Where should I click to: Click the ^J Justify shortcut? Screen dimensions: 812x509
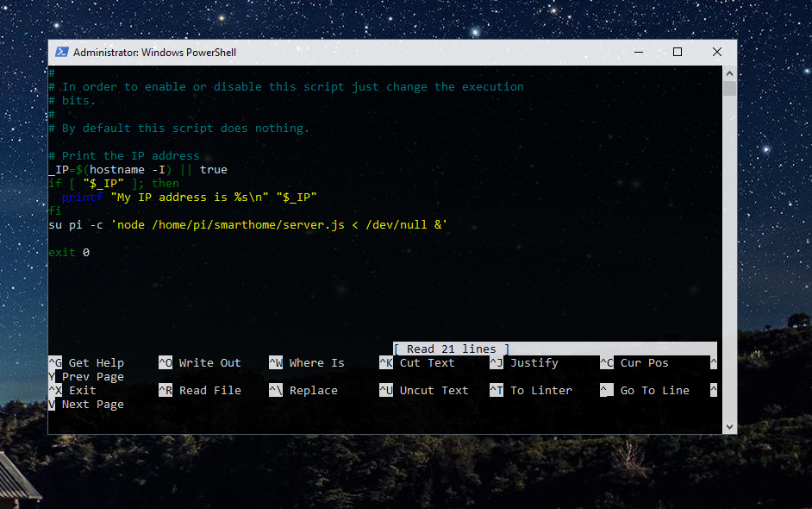[x=524, y=363]
